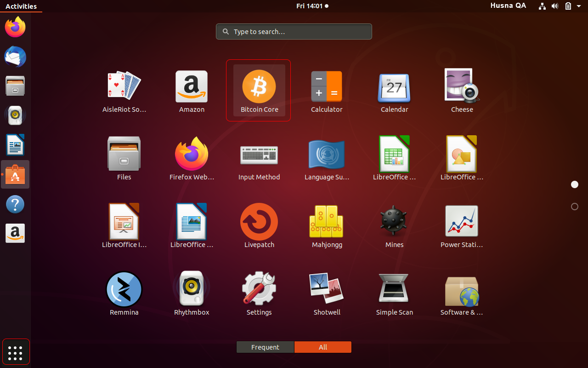Open LibreOffice Writer from the dock

15,145
